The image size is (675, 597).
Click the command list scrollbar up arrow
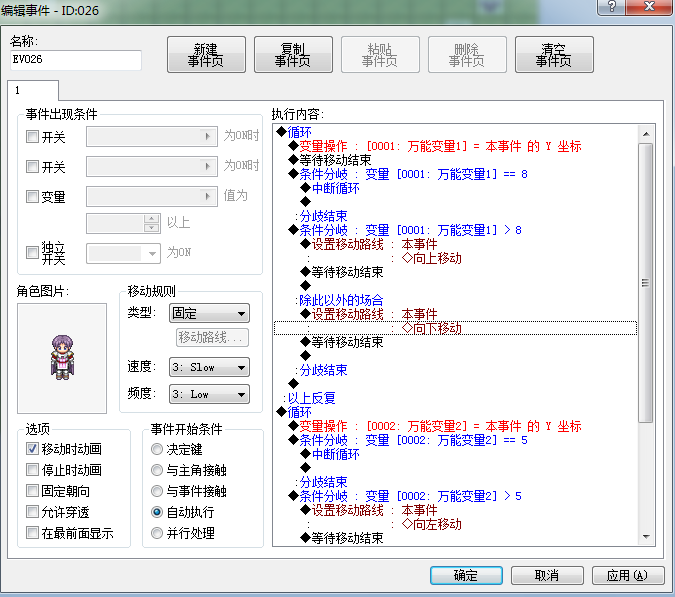pyautogui.click(x=646, y=134)
